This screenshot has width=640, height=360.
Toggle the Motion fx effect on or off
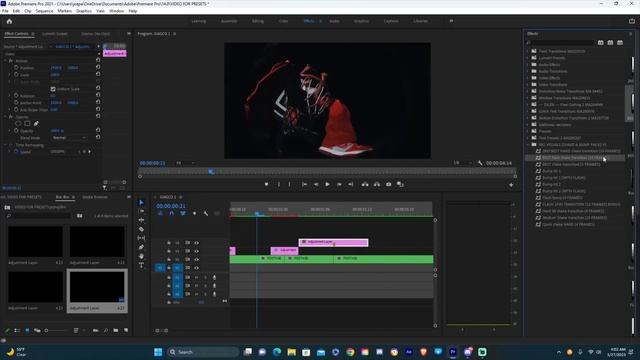(11, 60)
